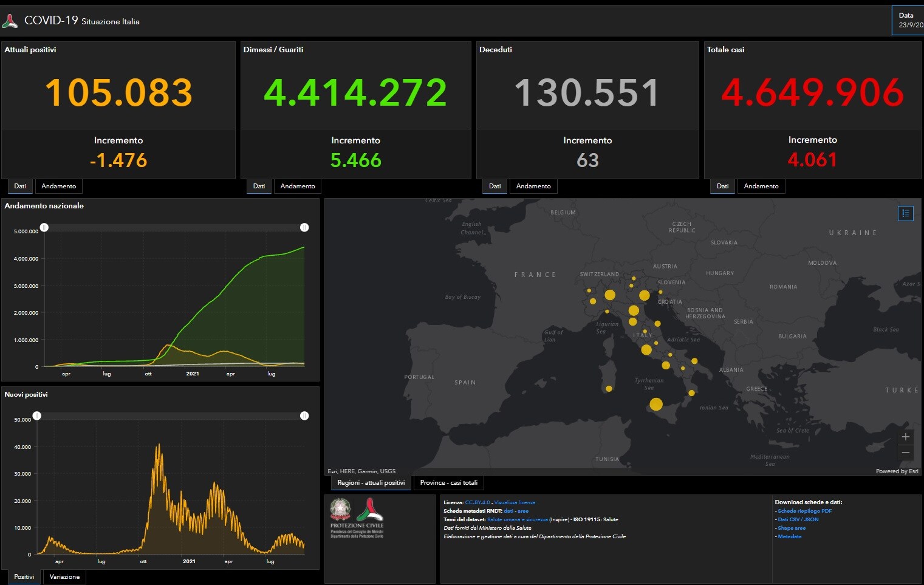Image resolution: width=924 pixels, height=585 pixels.
Task: Open the map legend icon
Action: (905, 213)
